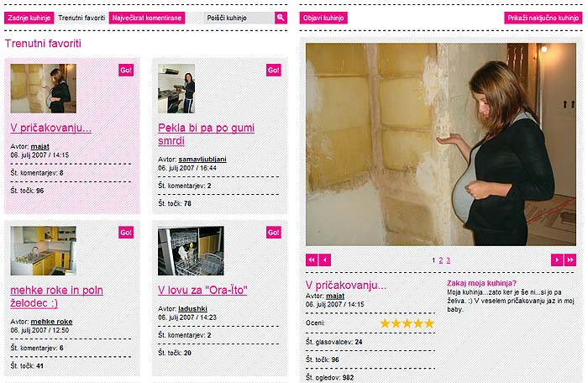Select the Trenutni favoriti tab
The height and width of the screenshot is (383, 588).
(x=81, y=18)
